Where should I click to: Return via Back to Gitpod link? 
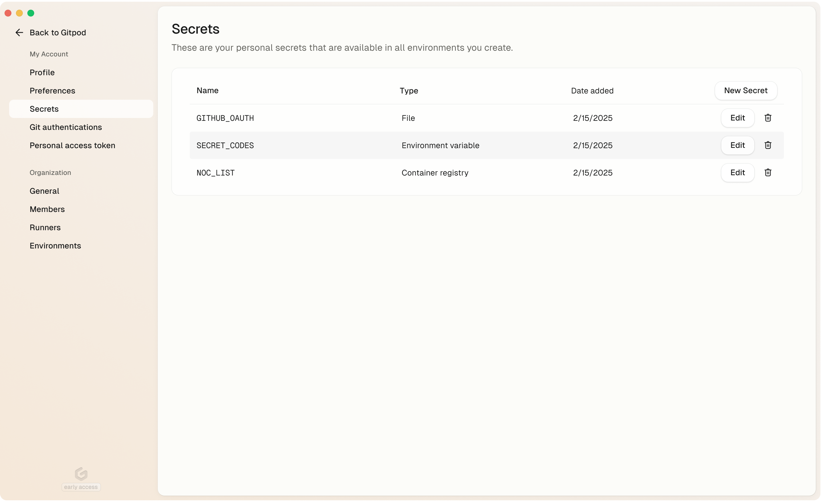click(58, 32)
